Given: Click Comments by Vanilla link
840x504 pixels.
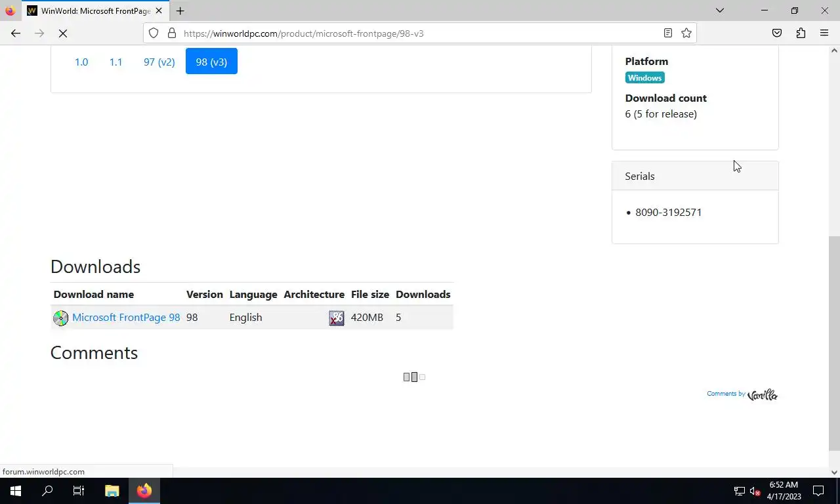Looking at the screenshot, I should [742, 394].
